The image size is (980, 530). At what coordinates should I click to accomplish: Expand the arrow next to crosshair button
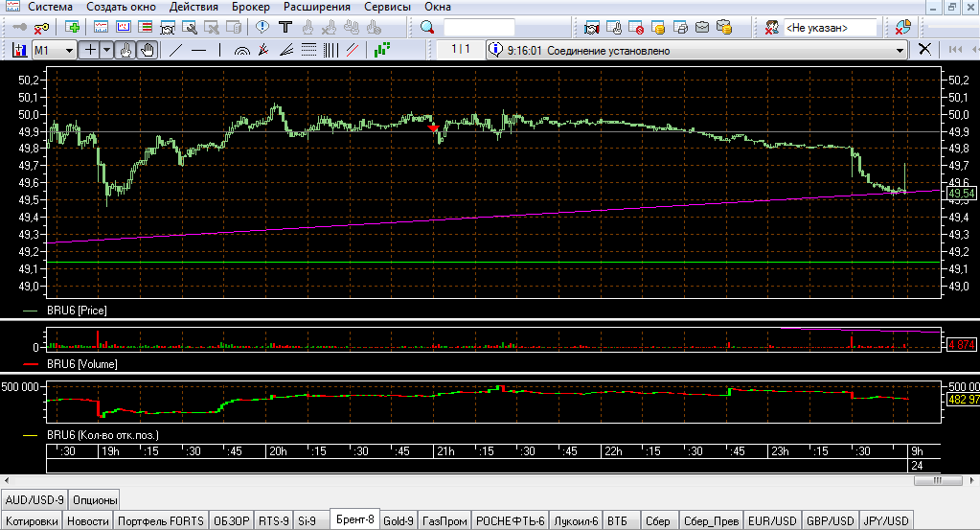pyautogui.click(x=107, y=50)
